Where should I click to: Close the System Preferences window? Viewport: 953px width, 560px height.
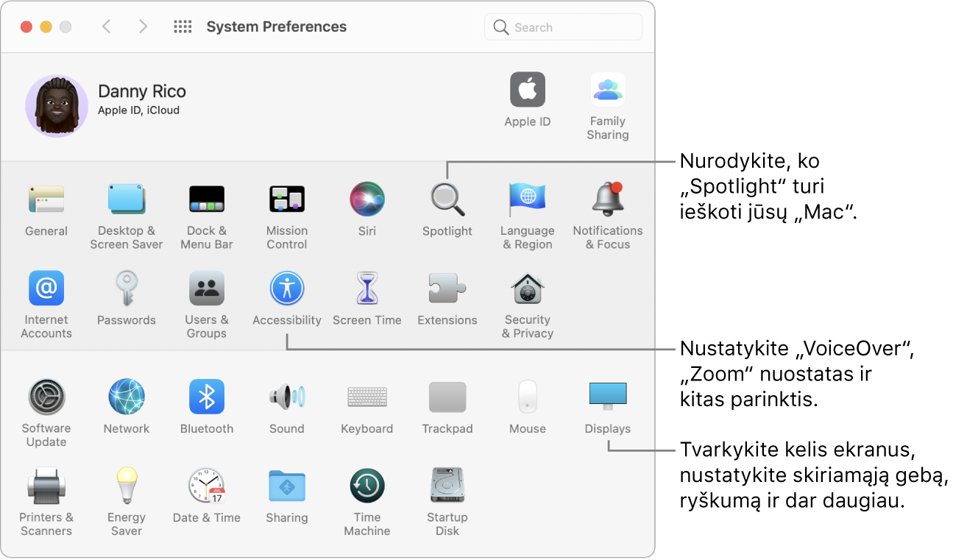tap(26, 27)
